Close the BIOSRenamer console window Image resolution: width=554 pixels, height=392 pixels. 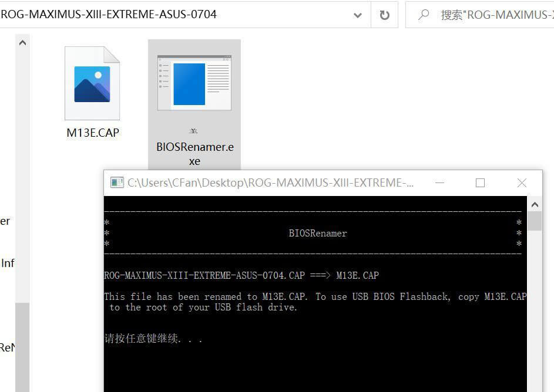pyautogui.click(x=521, y=183)
